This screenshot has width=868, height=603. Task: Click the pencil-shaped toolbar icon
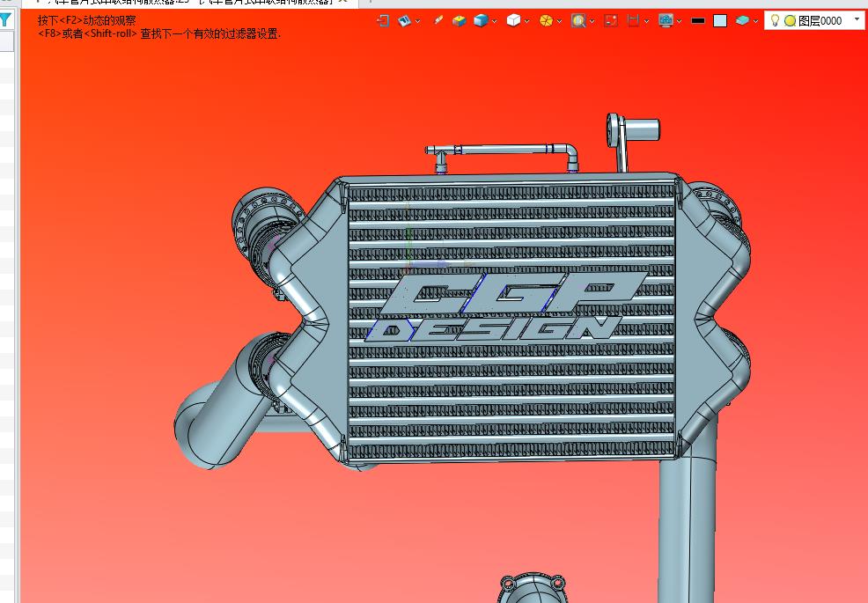pyautogui.click(x=438, y=21)
